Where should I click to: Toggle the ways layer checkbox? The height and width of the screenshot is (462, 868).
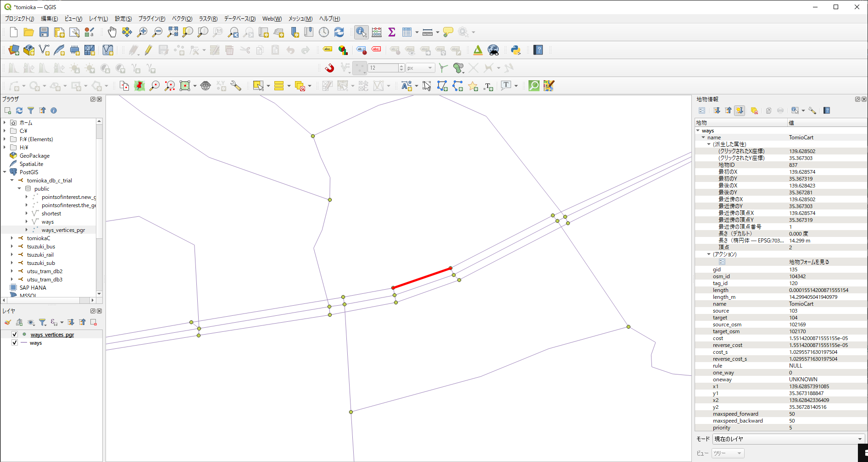point(15,343)
